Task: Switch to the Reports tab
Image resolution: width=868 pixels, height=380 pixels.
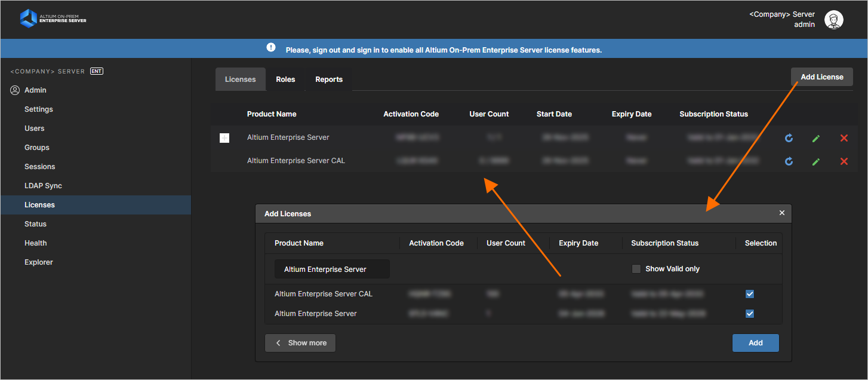Action: point(329,79)
